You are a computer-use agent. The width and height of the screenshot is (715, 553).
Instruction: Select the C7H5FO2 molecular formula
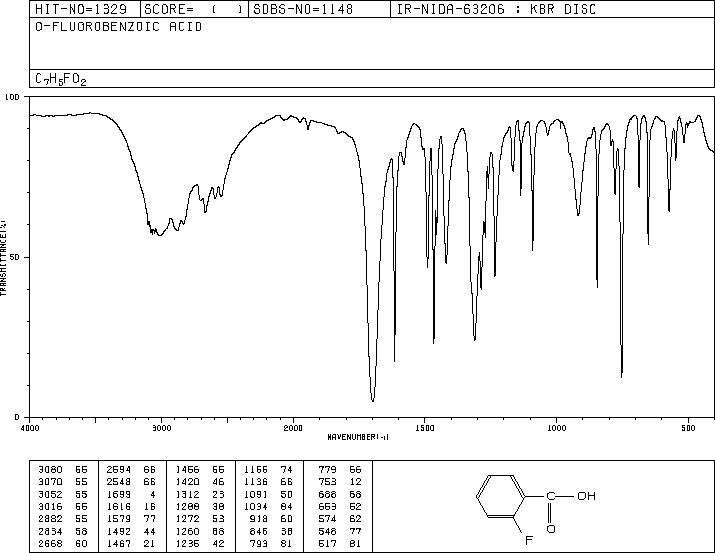tap(61, 79)
